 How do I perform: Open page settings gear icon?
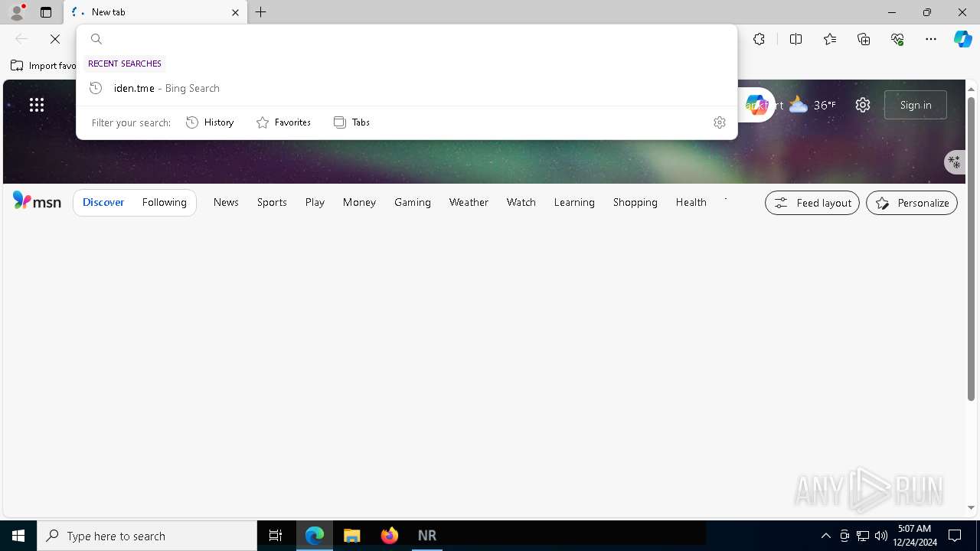click(863, 105)
